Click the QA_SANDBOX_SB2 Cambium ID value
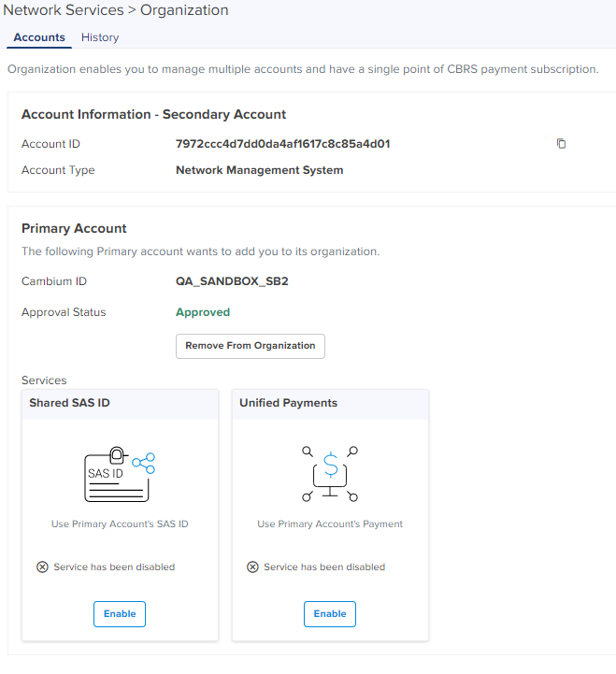The image size is (616, 674). coord(232,280)
